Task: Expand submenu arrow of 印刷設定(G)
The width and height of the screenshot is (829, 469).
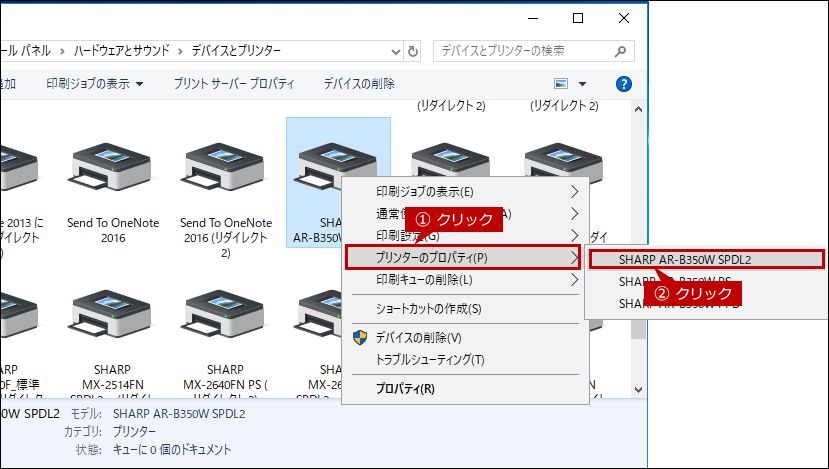Action: pyautogui.click(x=574, y=235)
